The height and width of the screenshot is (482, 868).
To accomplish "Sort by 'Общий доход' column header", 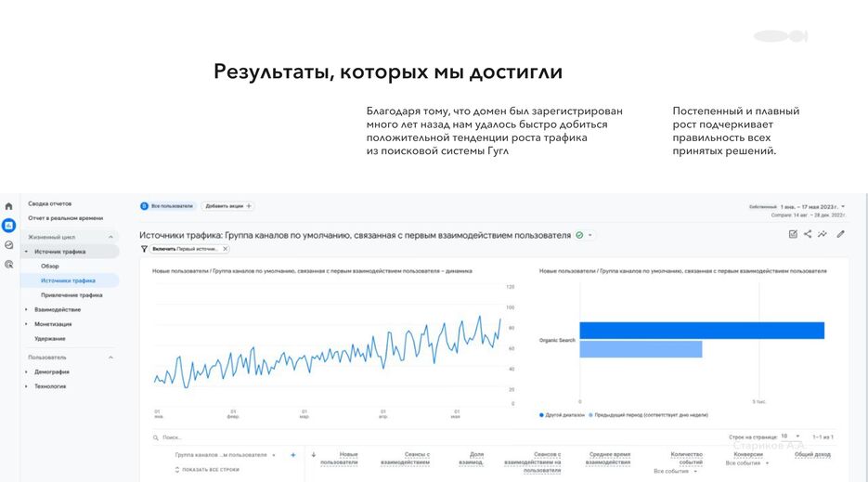I will [x=812, y=455].
